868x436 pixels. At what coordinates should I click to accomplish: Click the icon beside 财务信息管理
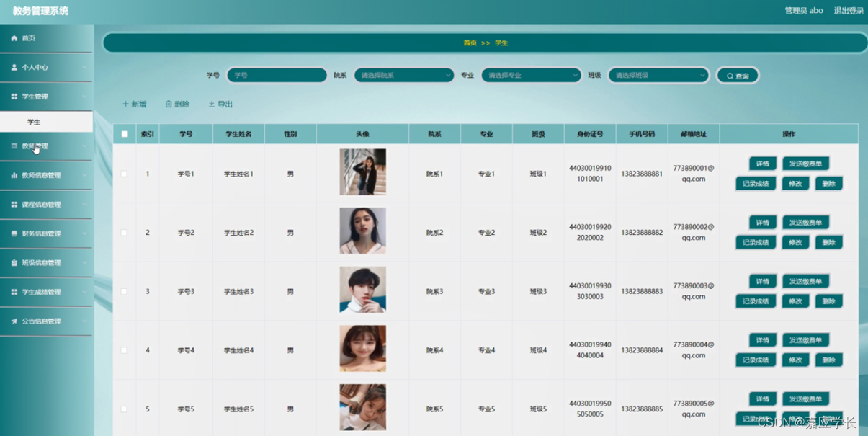click(x=14, y=233)
